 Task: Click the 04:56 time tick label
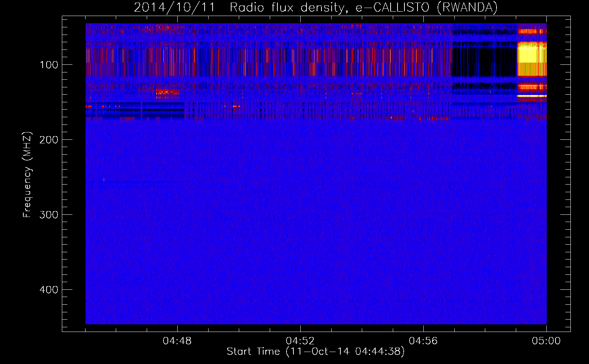[423, 341]
